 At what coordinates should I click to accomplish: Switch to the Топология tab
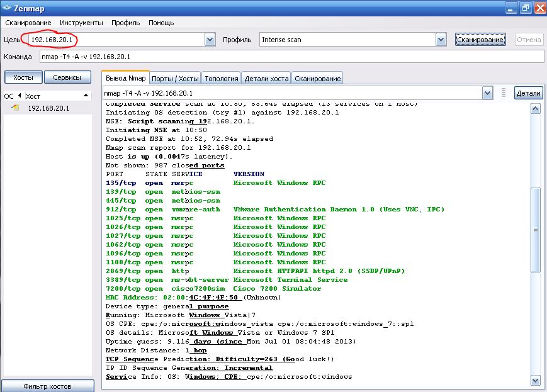click(x=221, y=79)
